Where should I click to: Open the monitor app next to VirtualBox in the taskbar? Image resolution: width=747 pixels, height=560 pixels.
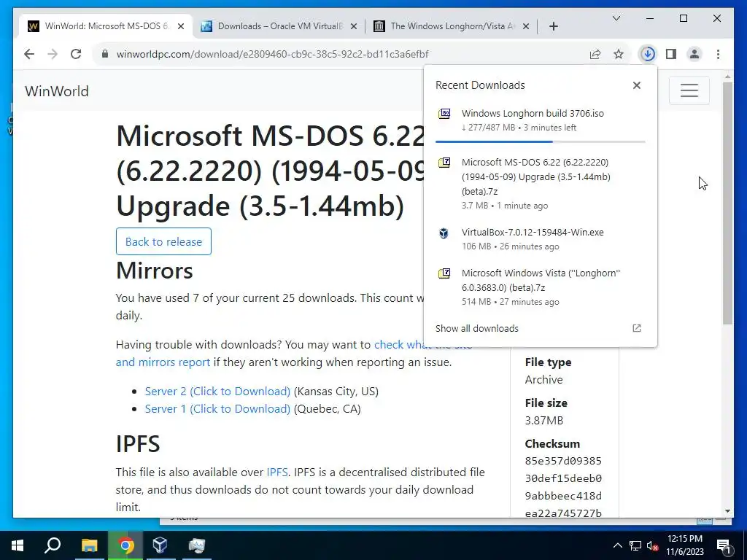click(196, 545)
